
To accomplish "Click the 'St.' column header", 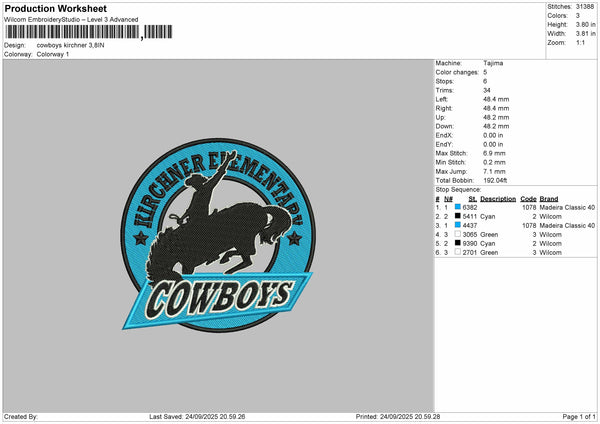I will [473, 199].
